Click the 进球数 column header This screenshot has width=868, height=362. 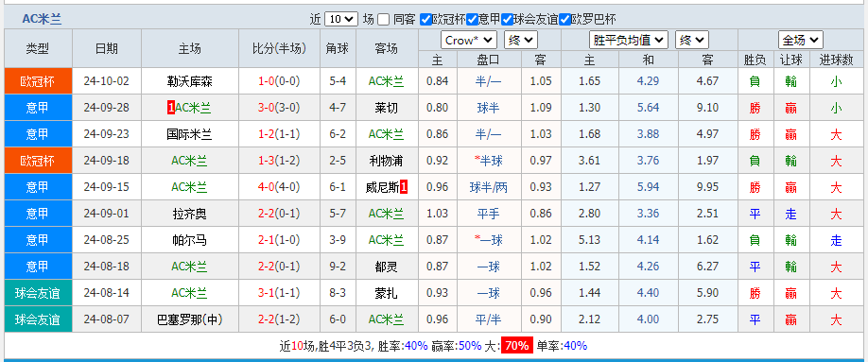tap(836, 60)
